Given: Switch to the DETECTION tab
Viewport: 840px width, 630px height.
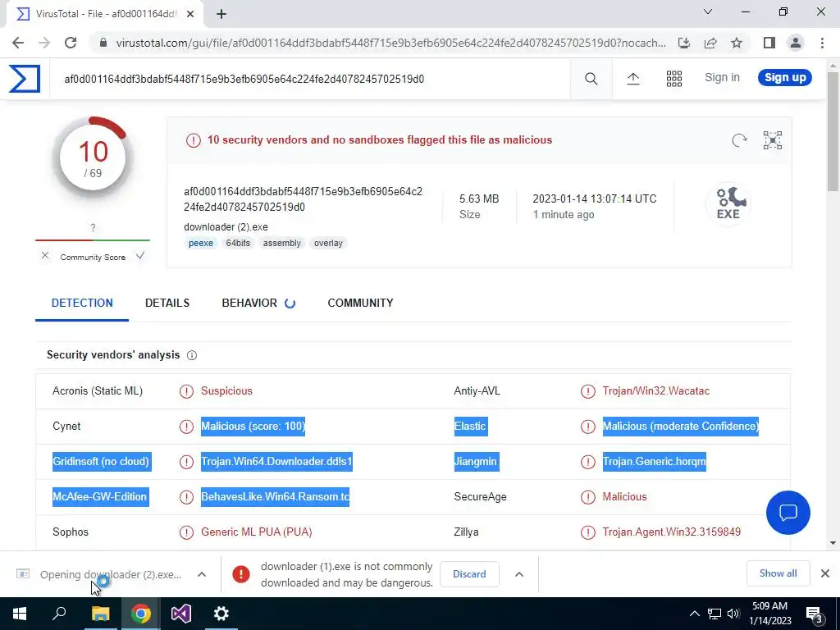Looking at the screenshot, I should pyautogui.click(x=82, y=303).
